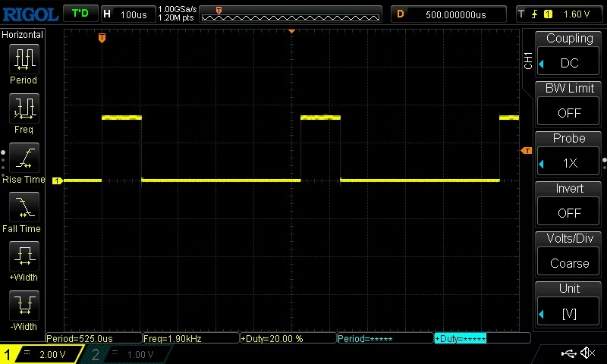The width and height of the screenshot is (607, 364).
Task: Select channel 2 tab showing 1.00 V
Action: 127,354
